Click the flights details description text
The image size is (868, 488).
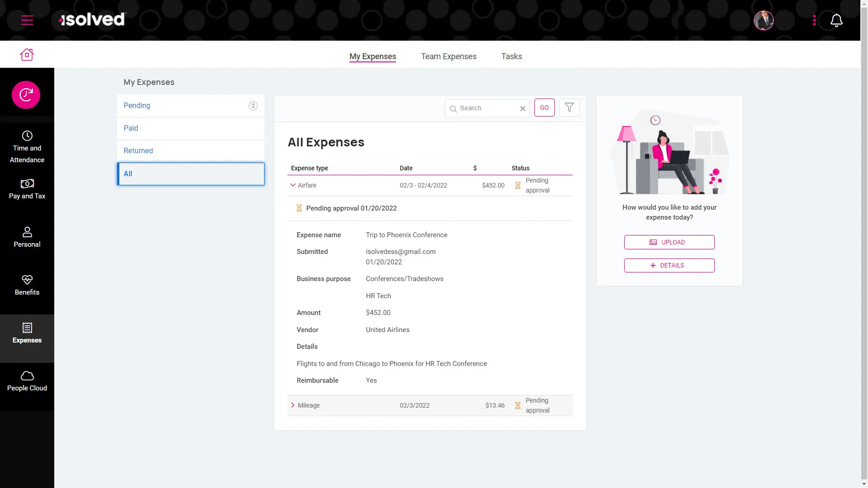[x=392, y=364]
